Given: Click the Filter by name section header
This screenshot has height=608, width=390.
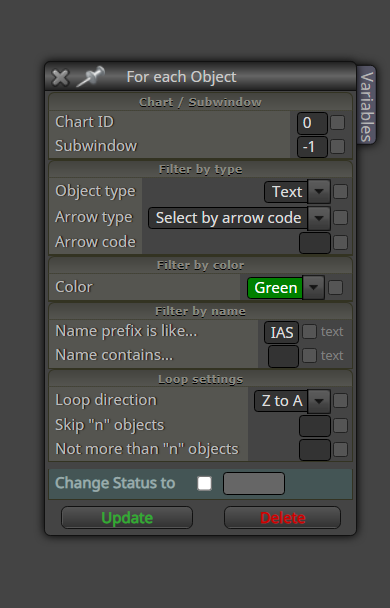Looking at the screenshot, I should tap(200, 311).
